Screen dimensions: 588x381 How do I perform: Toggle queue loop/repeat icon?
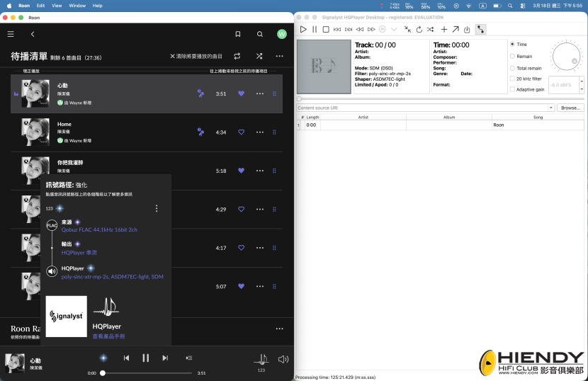click(x=237, y=56)
